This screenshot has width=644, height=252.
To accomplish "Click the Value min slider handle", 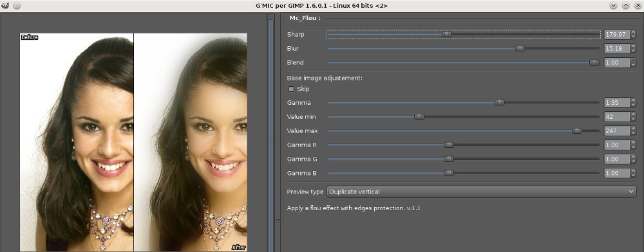I will (419, 117).
